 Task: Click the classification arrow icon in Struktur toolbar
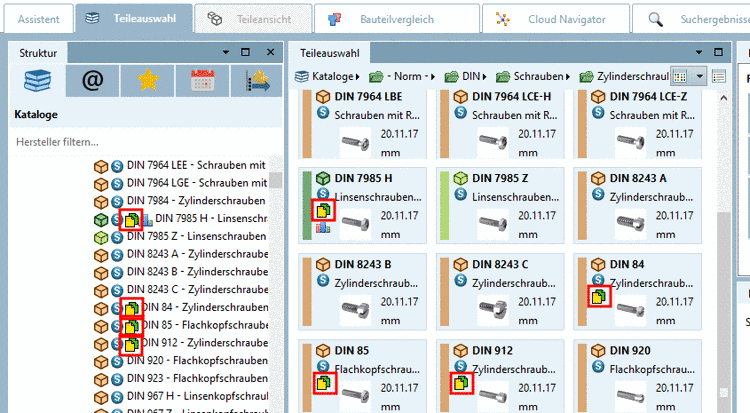click(x=257, y=80)
